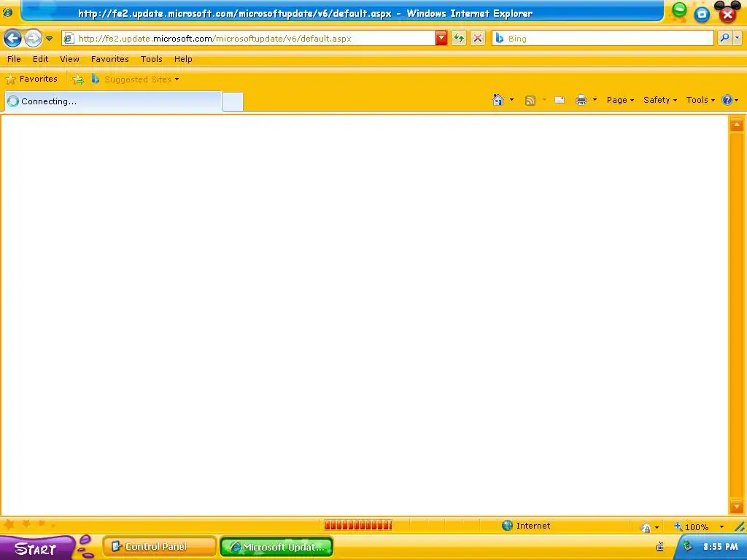Viewport: 747px width, 560px height.
Task: Select the Connecting... tab
Action: [x=113, y=101]
